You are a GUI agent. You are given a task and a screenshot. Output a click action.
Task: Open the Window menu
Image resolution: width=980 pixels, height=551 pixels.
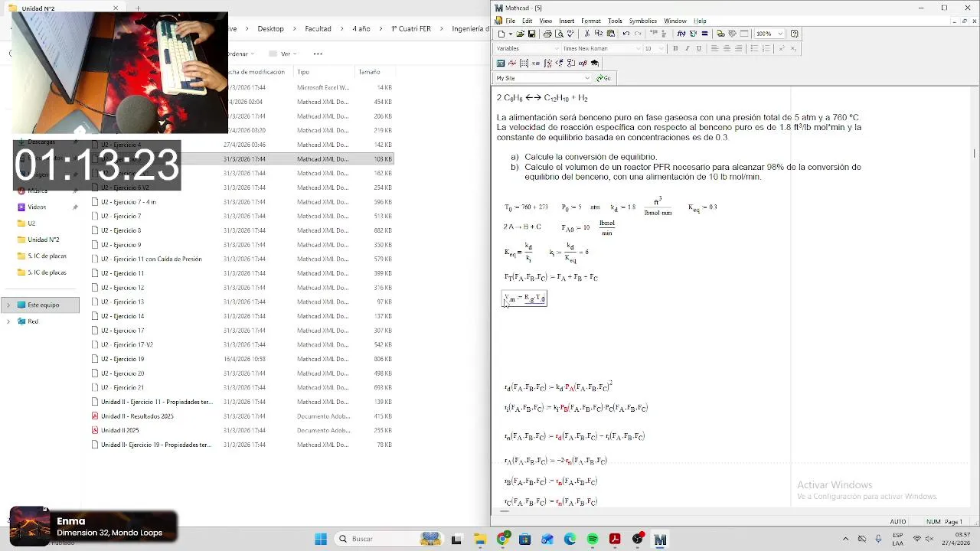[675, 21]
